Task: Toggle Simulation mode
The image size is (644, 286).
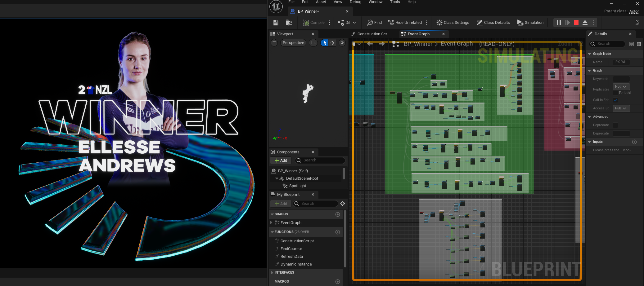Action: 530,23
